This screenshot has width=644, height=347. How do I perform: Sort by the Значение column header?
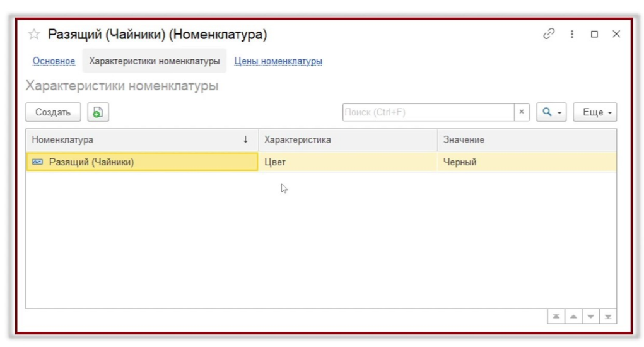coord(527,139)
